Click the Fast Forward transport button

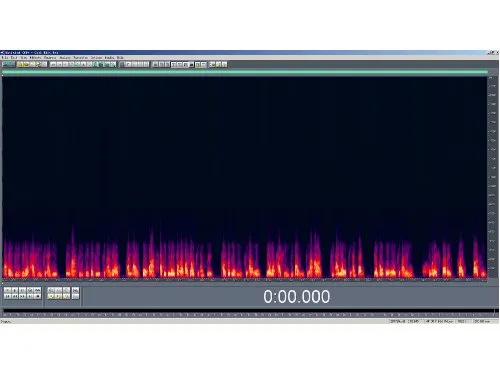22,296
